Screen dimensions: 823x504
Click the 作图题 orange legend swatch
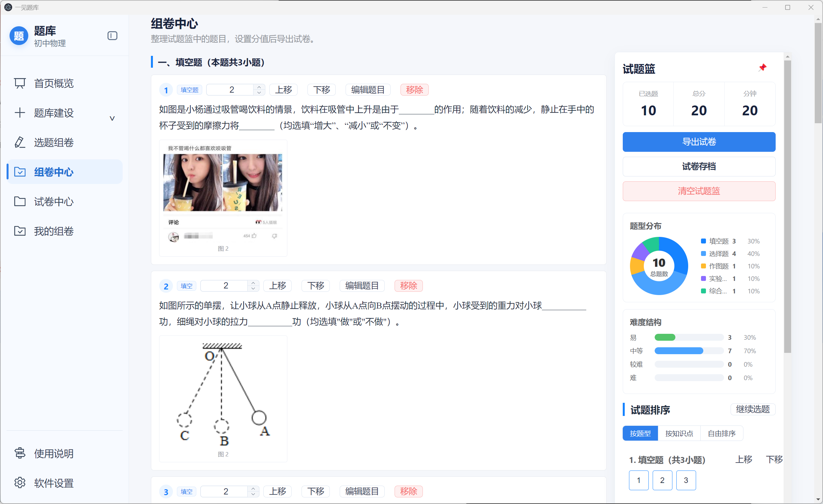(703, 266)
